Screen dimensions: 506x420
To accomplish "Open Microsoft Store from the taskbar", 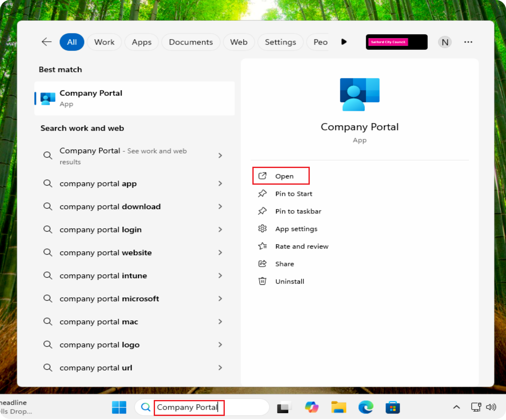I will [393, 407].
